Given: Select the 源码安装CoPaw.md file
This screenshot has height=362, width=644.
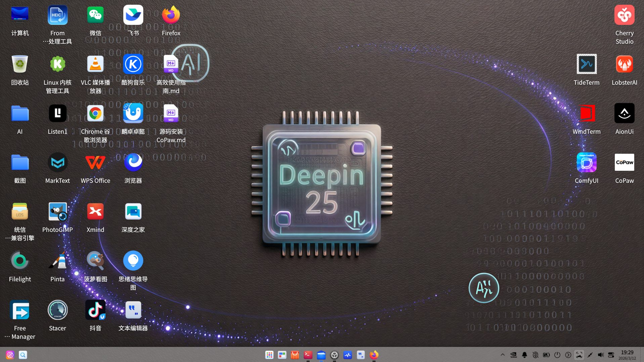Looking at the screenshot, I should [x=171, y=113].
